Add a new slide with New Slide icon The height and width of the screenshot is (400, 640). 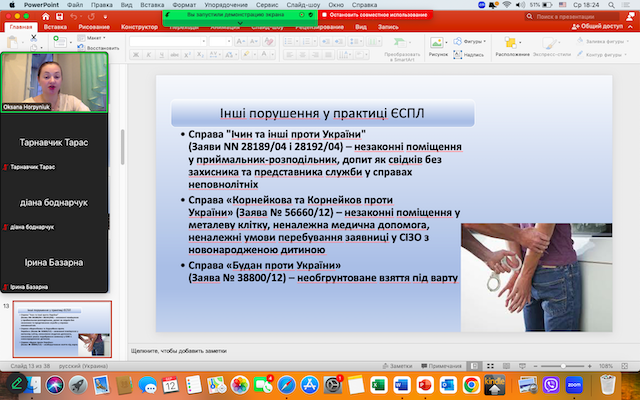60,42
